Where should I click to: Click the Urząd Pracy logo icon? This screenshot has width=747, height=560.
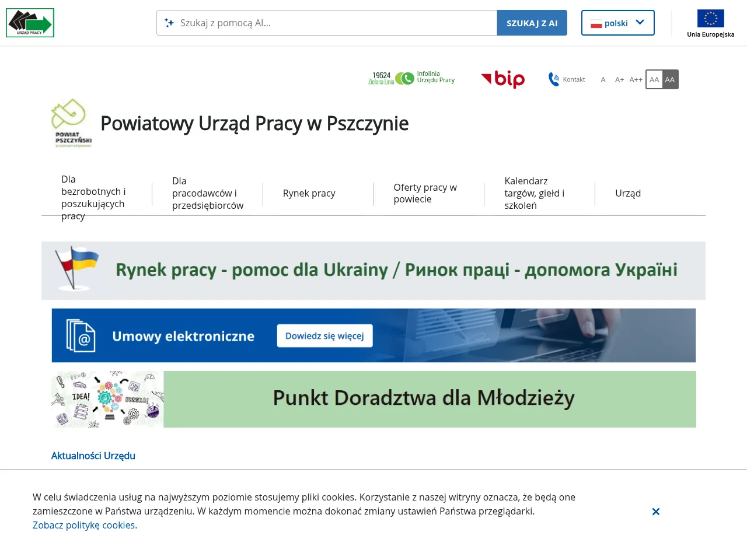coord(30,23)
